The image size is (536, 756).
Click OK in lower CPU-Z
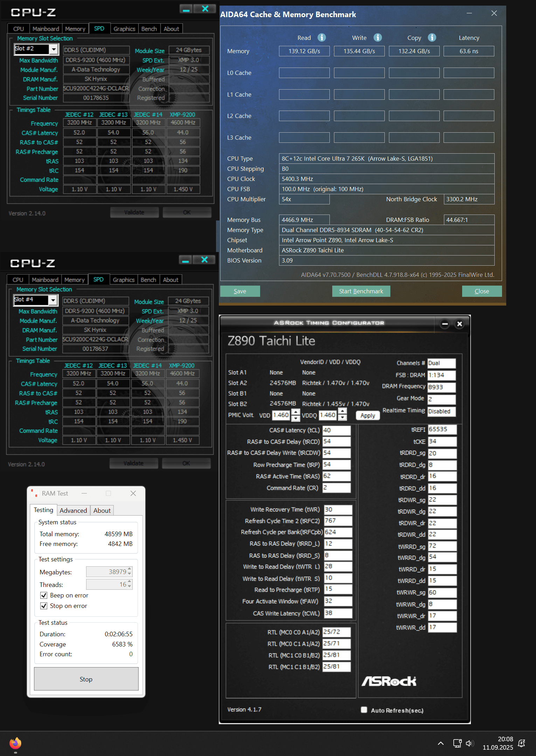coord(186,463)
